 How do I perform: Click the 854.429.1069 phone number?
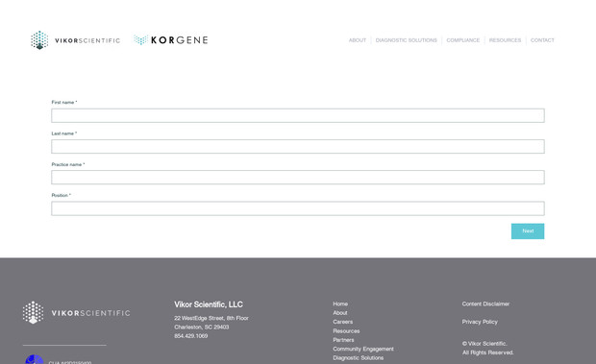(190, 336)
